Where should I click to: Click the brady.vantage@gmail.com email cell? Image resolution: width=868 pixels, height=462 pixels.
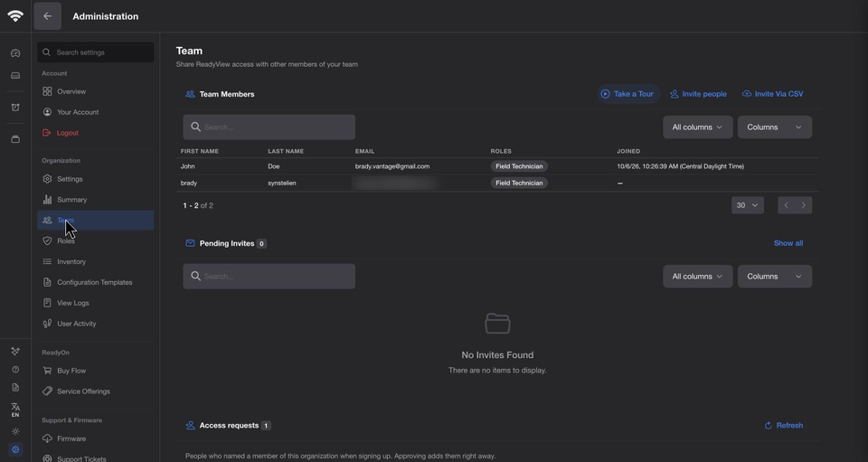[392, 166]
